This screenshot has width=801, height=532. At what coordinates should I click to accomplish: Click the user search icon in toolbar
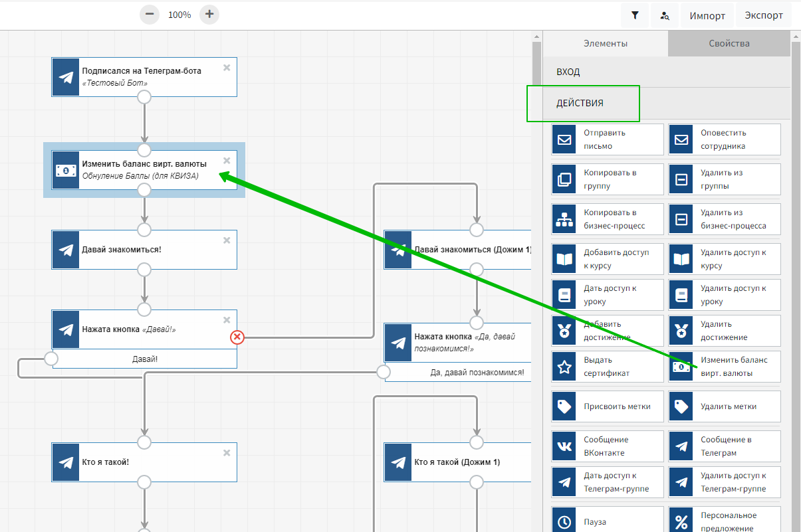coord(665,15)
